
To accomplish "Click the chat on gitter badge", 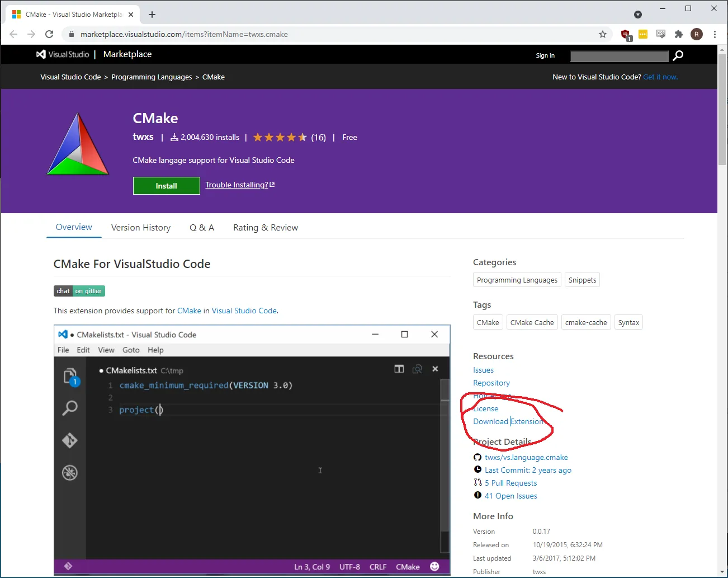I will [x=79, y=291].
